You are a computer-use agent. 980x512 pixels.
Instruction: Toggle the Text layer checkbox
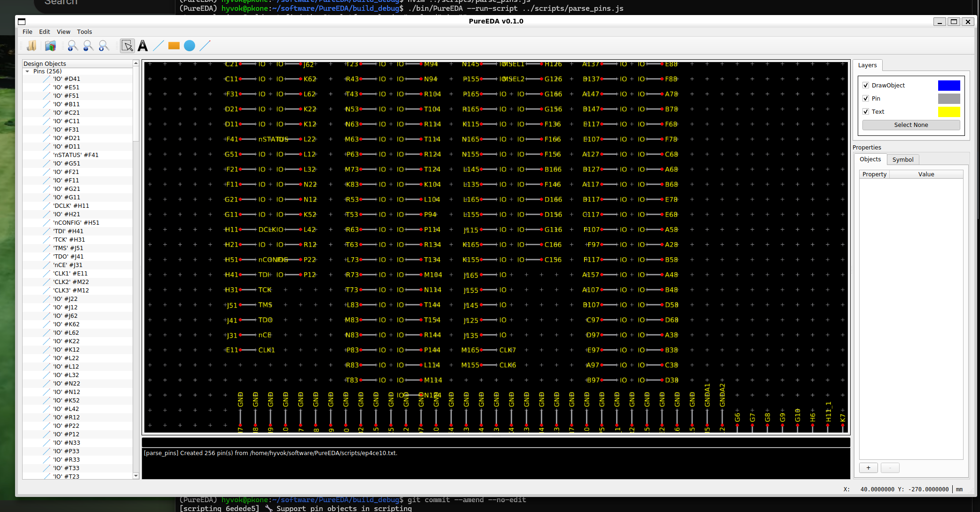[866, 112]
